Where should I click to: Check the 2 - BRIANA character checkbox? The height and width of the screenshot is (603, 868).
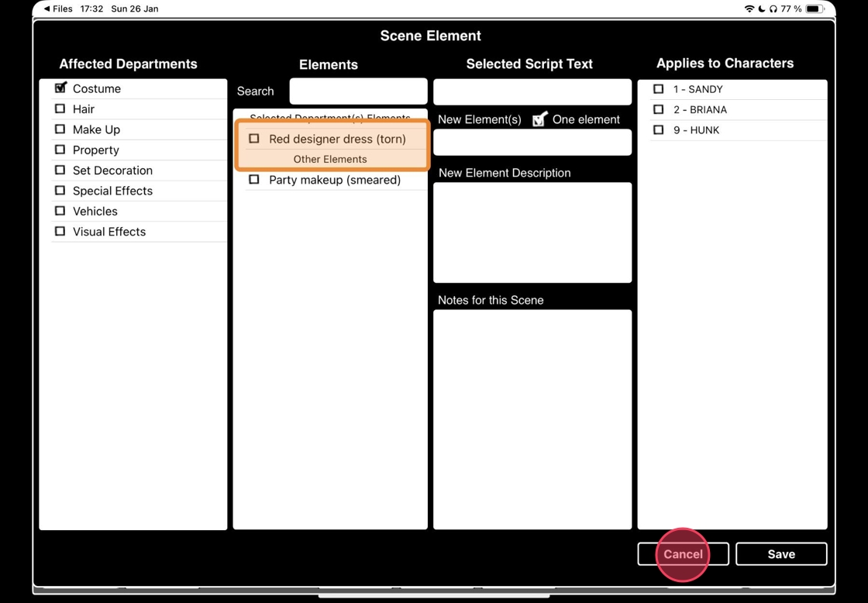click(658, 109)
